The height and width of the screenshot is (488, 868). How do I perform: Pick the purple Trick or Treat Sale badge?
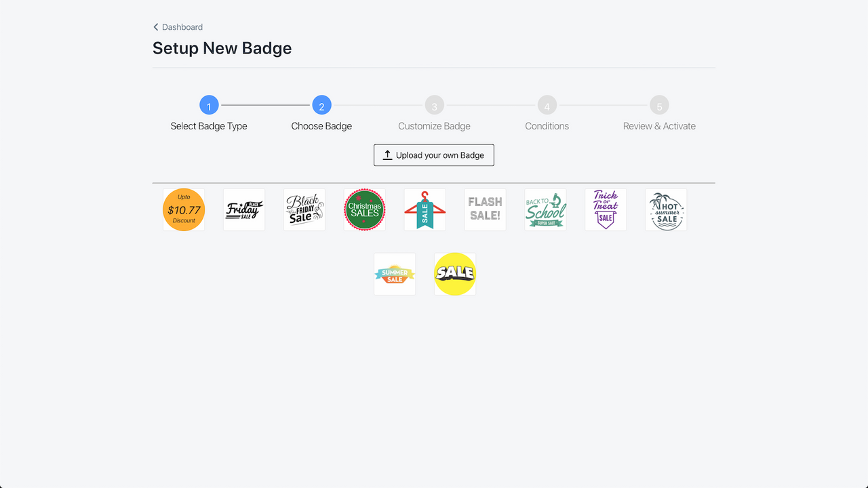pos(606,209)
